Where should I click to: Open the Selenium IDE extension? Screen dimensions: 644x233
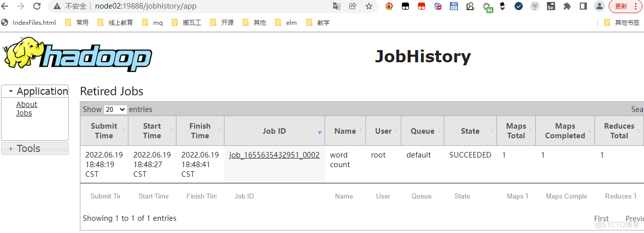tap(550, 7)
